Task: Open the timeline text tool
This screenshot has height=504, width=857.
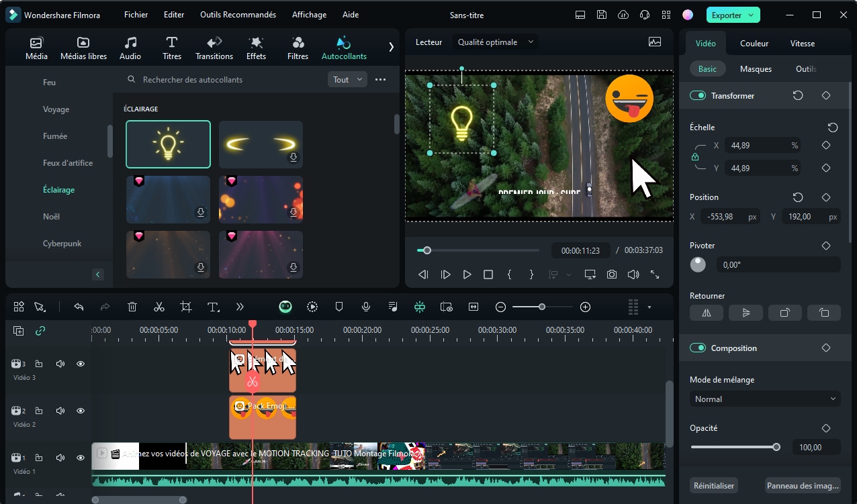Action: pyautogui.click(x=214, y=307)
